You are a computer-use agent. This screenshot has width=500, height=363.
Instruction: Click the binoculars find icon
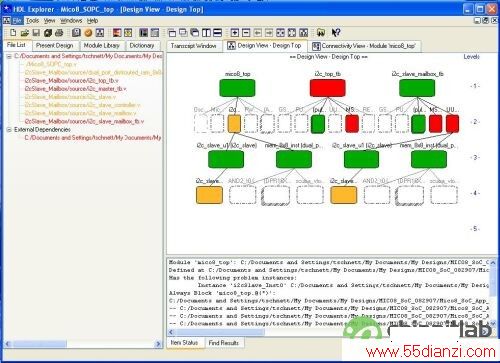321,33
